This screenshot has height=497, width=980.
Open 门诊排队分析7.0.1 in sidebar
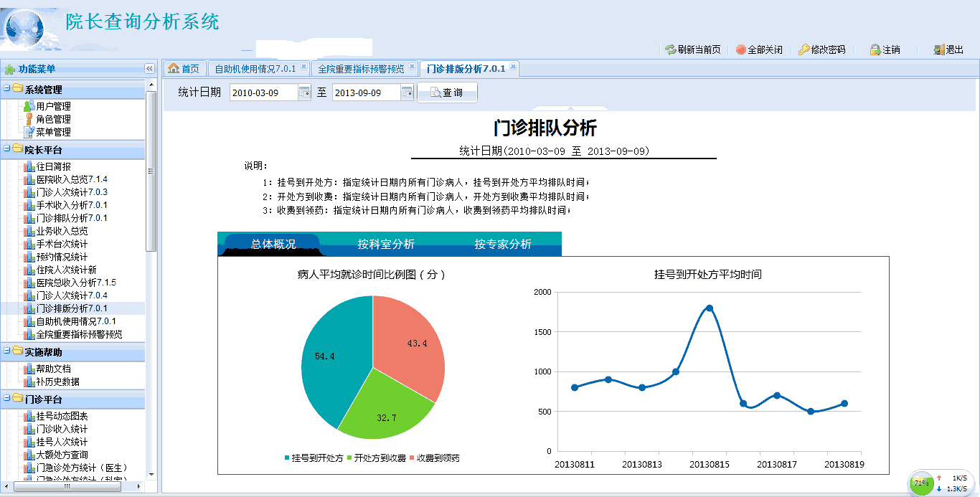pos(72,218)
